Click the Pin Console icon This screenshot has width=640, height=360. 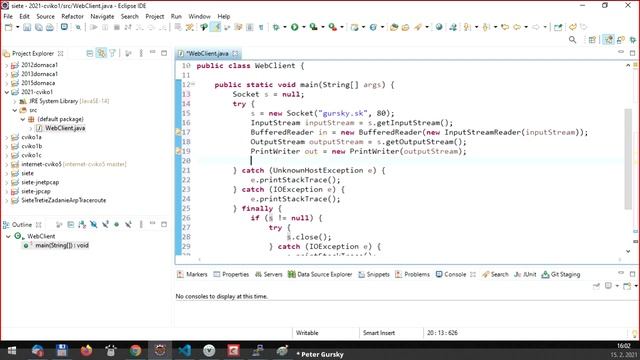596,286
